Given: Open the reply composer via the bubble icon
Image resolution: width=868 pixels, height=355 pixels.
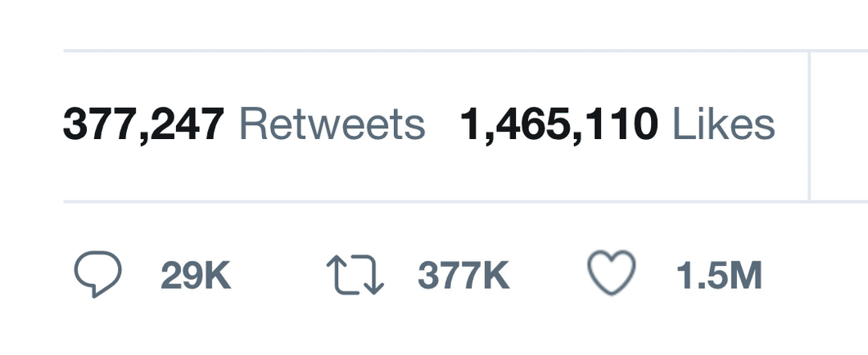Looking at the screenshot, I should 98,274.
